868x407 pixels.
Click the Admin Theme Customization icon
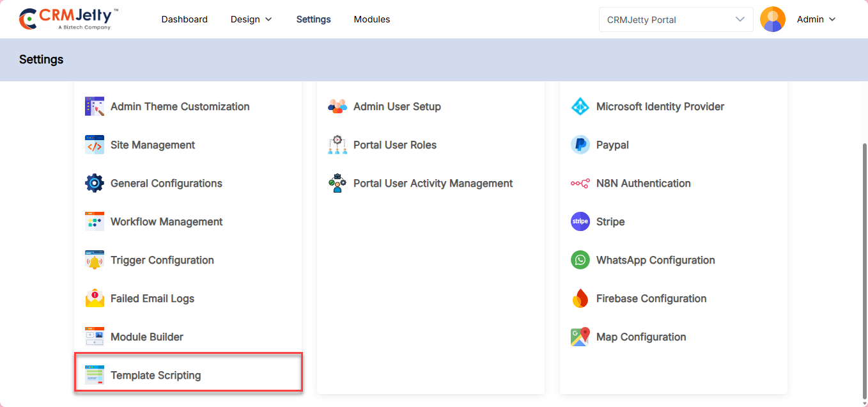pyautogui.click(x=94, y=106)
